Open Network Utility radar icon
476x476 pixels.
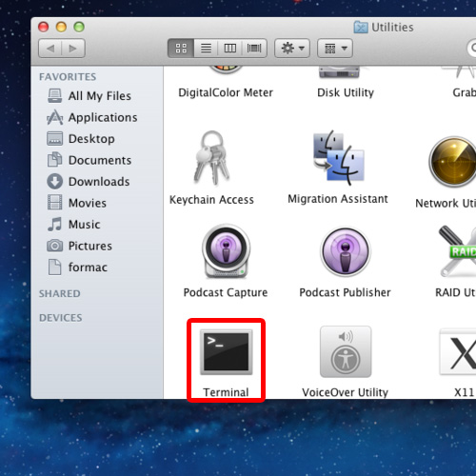pos(453,162)
